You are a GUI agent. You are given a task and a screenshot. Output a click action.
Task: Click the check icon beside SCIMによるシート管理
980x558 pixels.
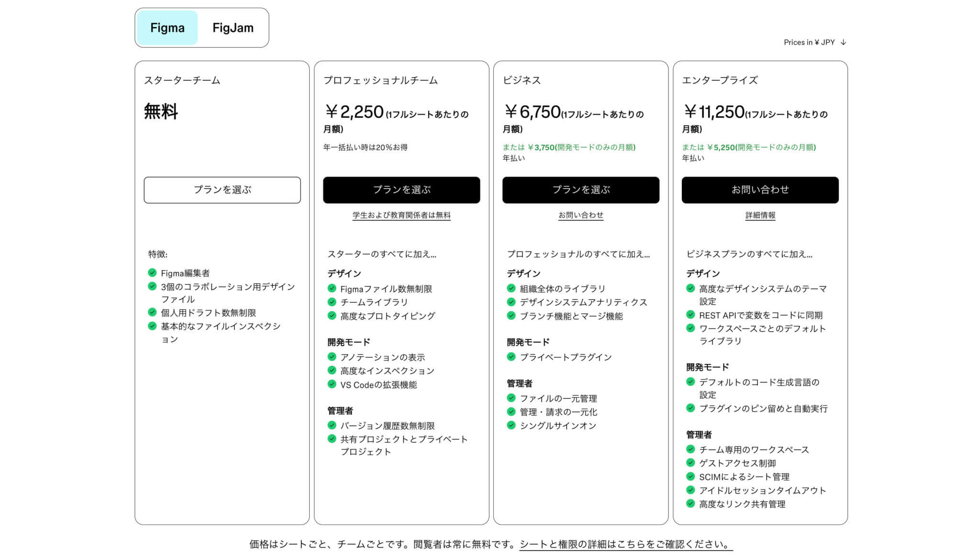pyautogui.click(x=690, y=476)
